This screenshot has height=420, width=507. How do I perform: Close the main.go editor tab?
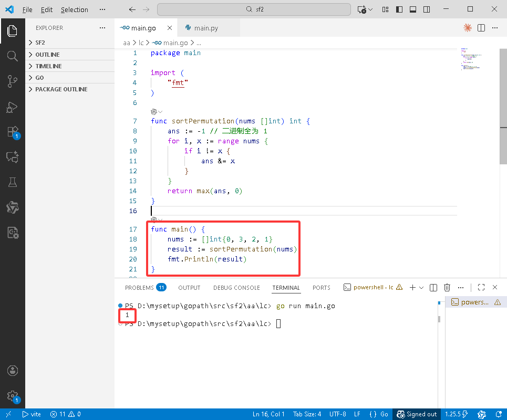point(169,28)
